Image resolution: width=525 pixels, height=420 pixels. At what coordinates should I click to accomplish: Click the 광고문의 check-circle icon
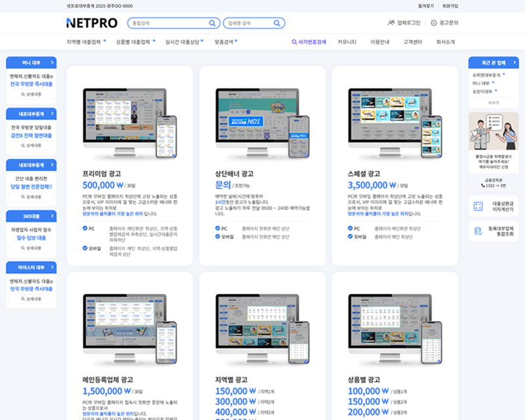click(x=434, y=23)
